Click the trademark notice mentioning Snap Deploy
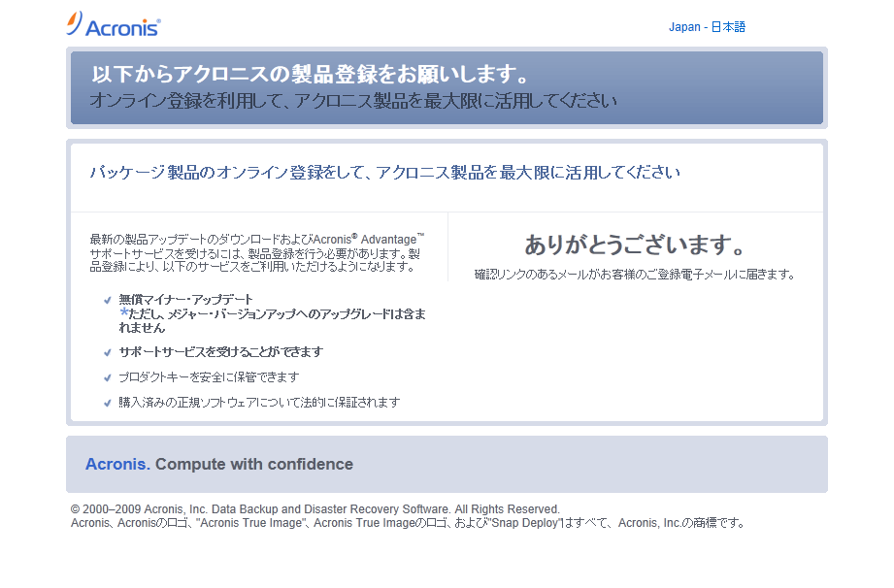The image size is (894, 588). (408, 523)
